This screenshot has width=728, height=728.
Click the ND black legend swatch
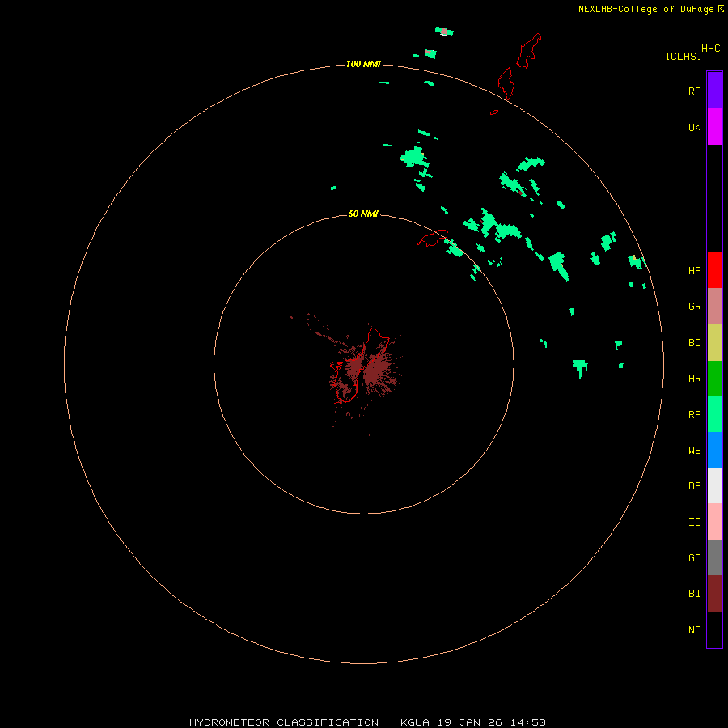click(714, 629)
